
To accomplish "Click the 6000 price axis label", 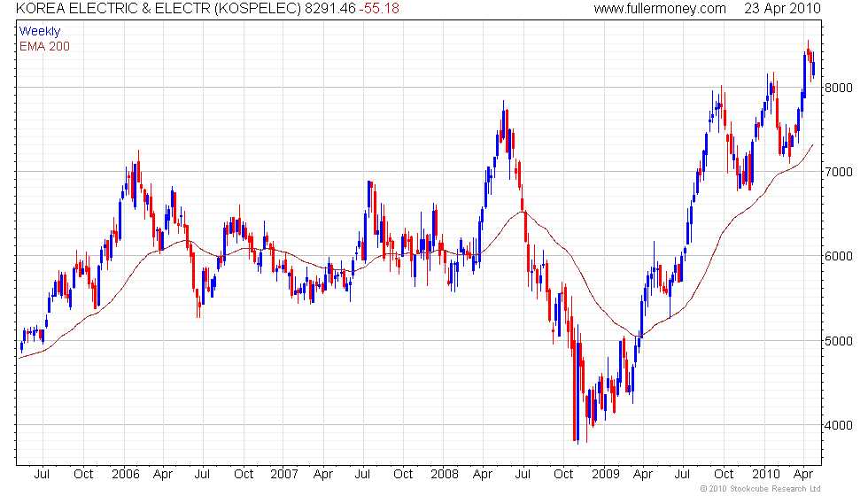I will coord(838,256).
